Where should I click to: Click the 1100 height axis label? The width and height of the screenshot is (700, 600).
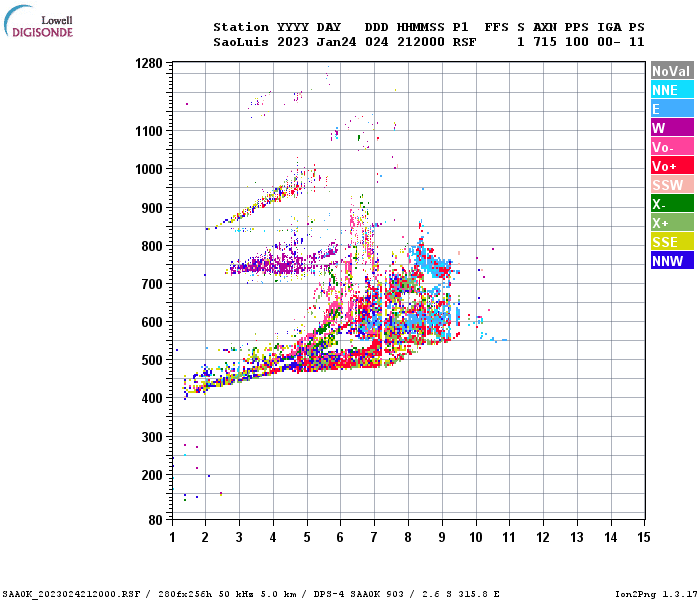tap(149, 131)
